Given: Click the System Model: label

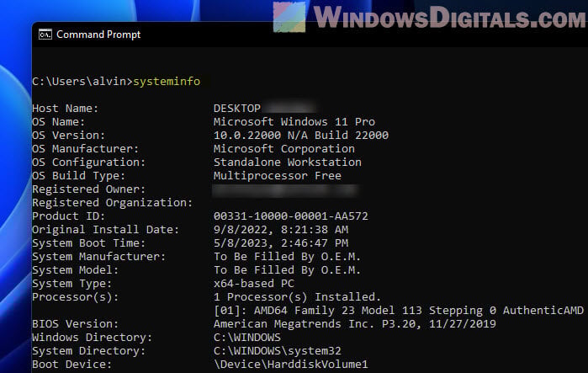Looking at the screenshot, I should (x=76, y=270).
